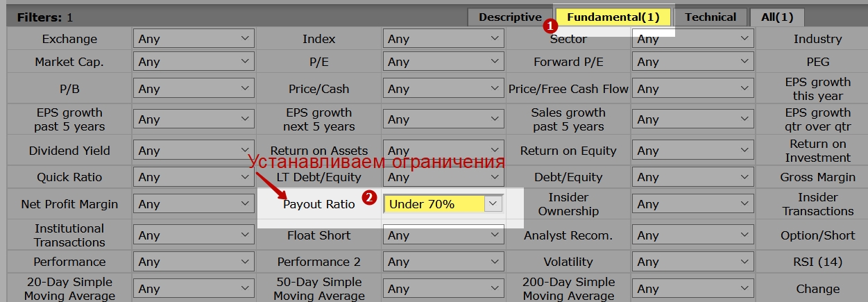Expand the Volatility filter dropdown
This screenshot has height=302, width=868.
[692, 262]
